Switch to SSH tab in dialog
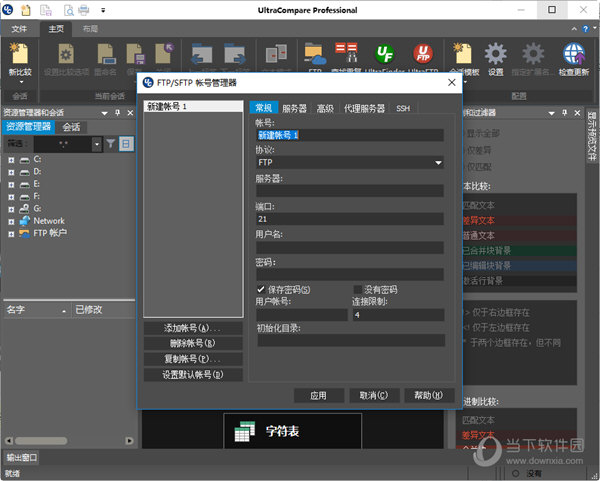This screenshot has width=600, height=481. [403, 108]
